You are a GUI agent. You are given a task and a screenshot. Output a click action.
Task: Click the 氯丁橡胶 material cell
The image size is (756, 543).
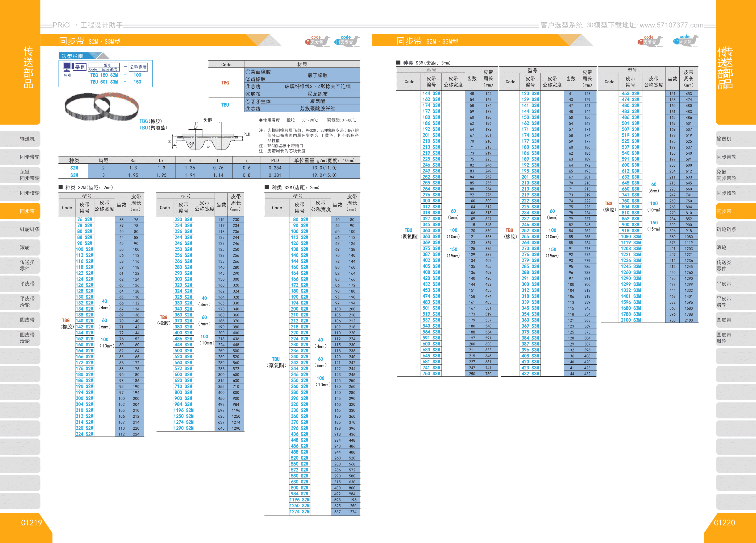[317, 75]
